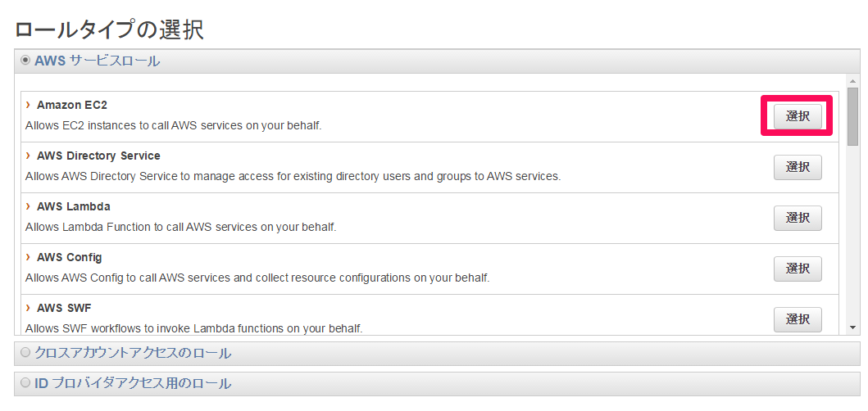Click the AWS Config title text
Viewport: 868px width, 411px height.
pyautogui.click(x=69, y=258)
